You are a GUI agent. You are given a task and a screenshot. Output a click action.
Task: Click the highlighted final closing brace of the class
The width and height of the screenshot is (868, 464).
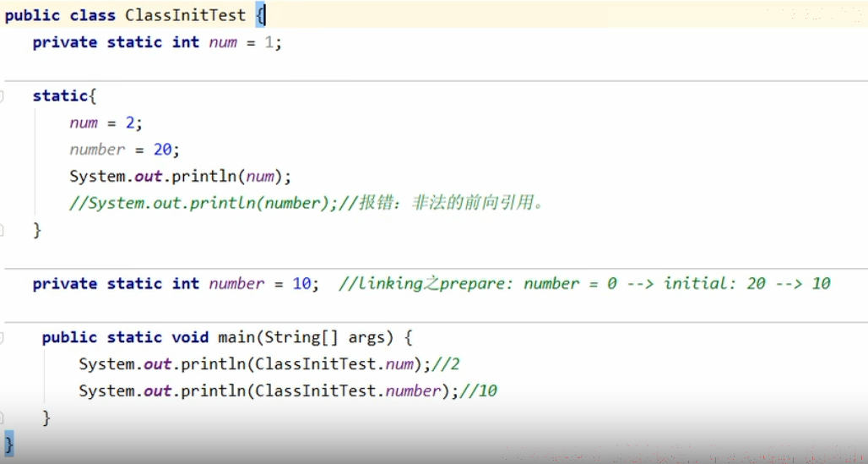coord(8,445)
